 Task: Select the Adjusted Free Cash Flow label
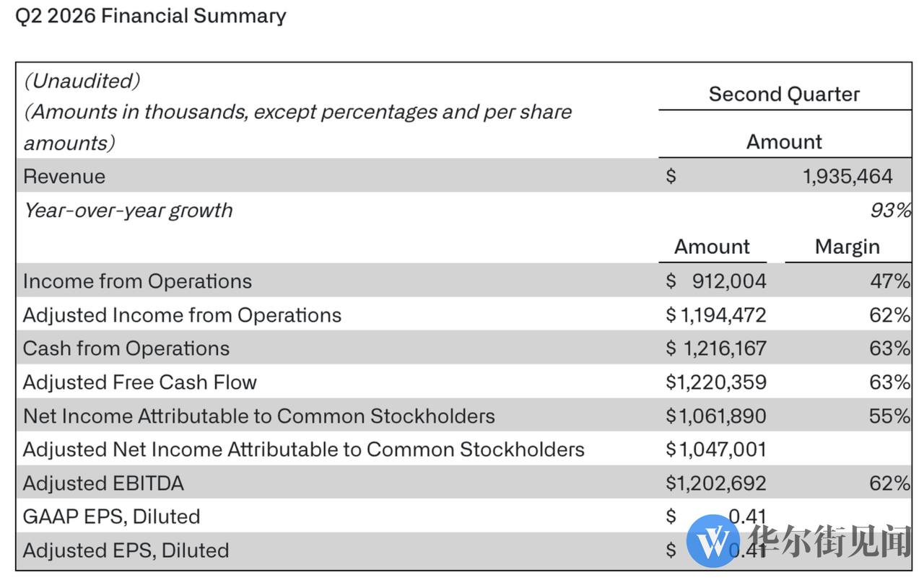click(x=140, y=382)
